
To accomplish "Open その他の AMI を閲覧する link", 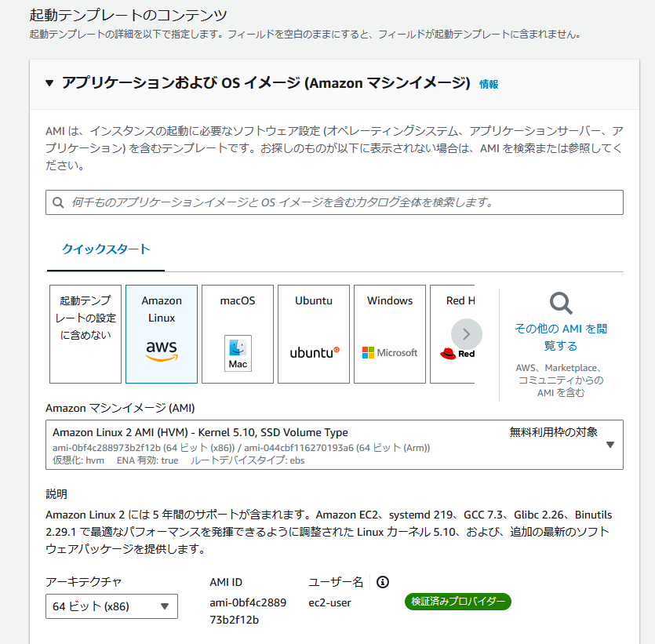I will coord(561,337).
